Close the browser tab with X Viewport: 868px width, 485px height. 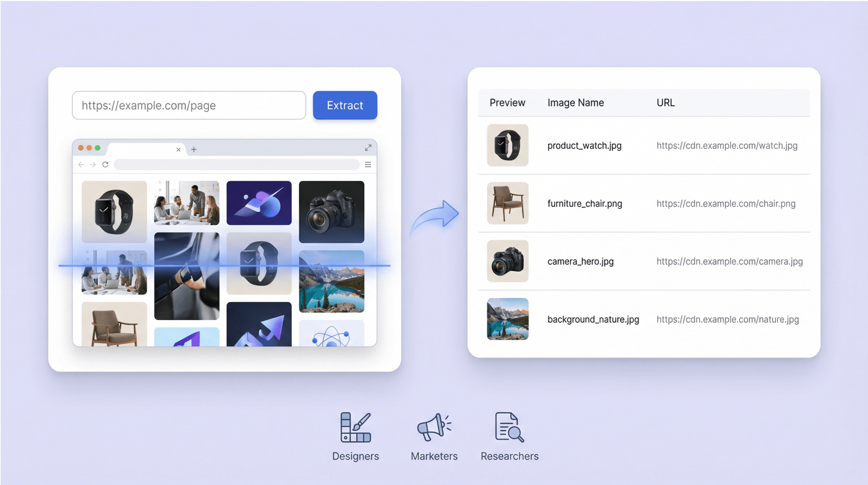[x=179, y=149]
